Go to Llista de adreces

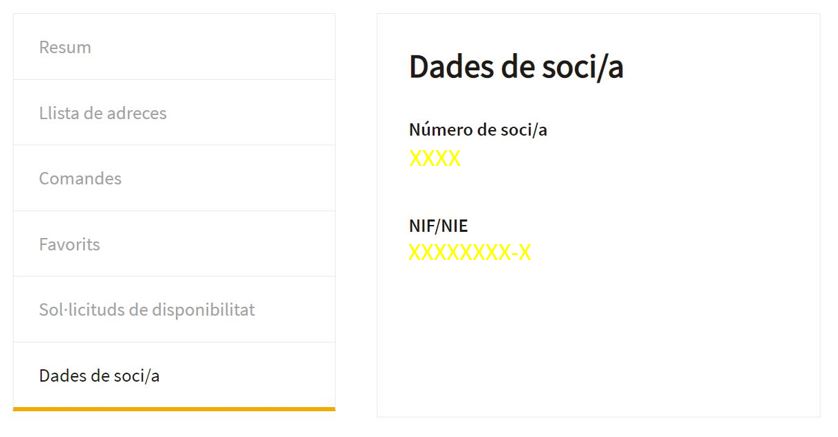tap(102, 113)
